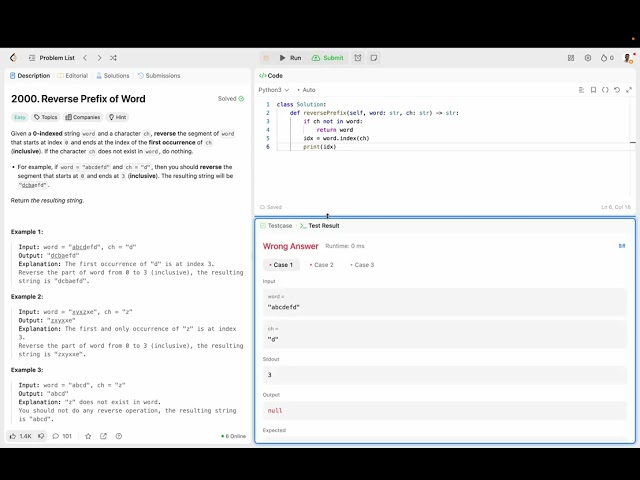The height and width of the screenshot is (480, 640).
Task: Click the curly braces icon in editor
Action: [x=605, y=90]
